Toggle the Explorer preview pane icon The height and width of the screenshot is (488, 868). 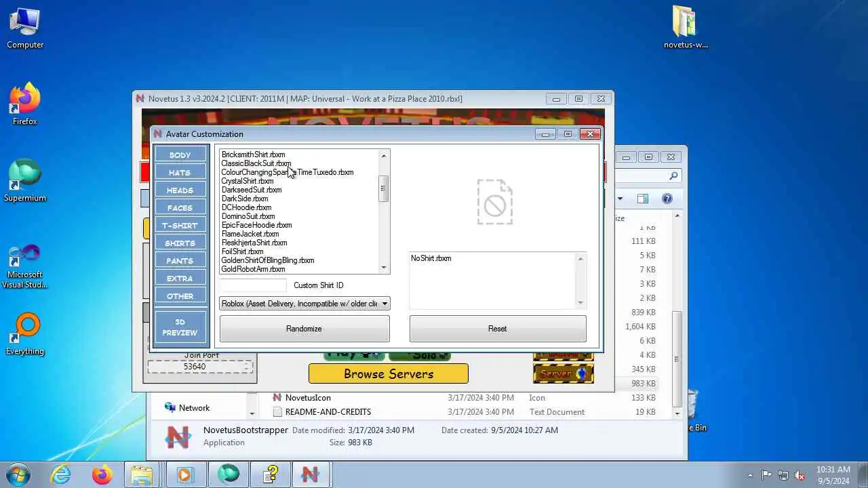(643, 199)
